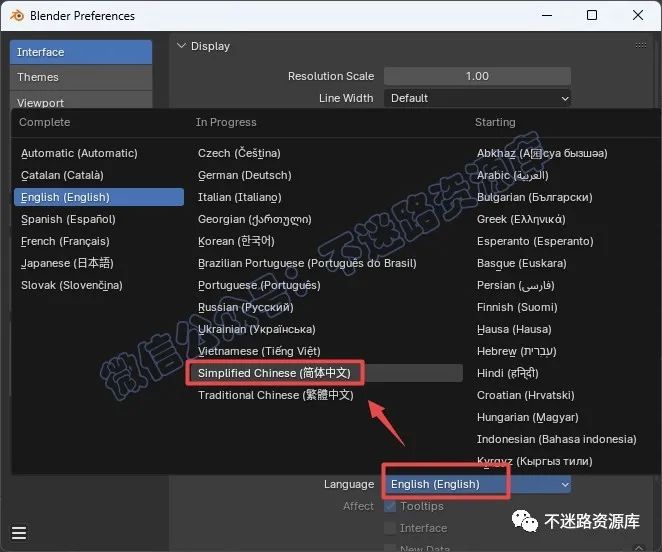Choose Korean (한국어)
This screenshot has height=552, width=662.
tap(325, 241)
